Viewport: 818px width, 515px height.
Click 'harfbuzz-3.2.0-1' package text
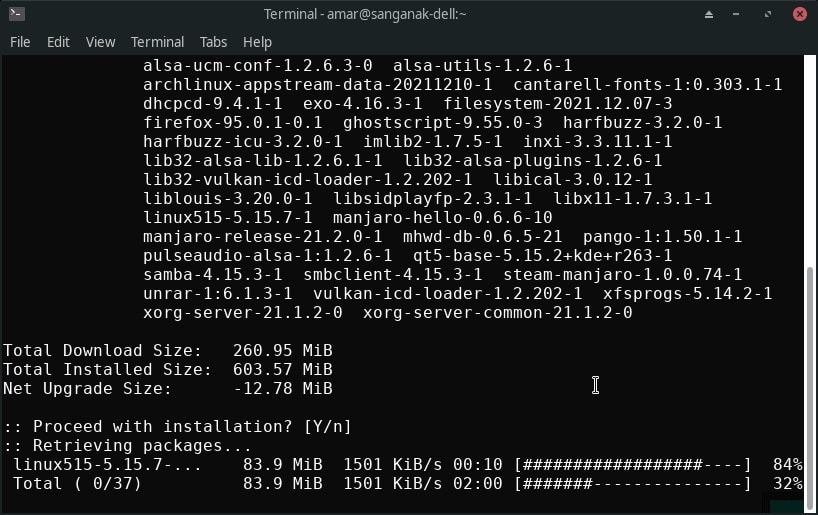point(643,123)
